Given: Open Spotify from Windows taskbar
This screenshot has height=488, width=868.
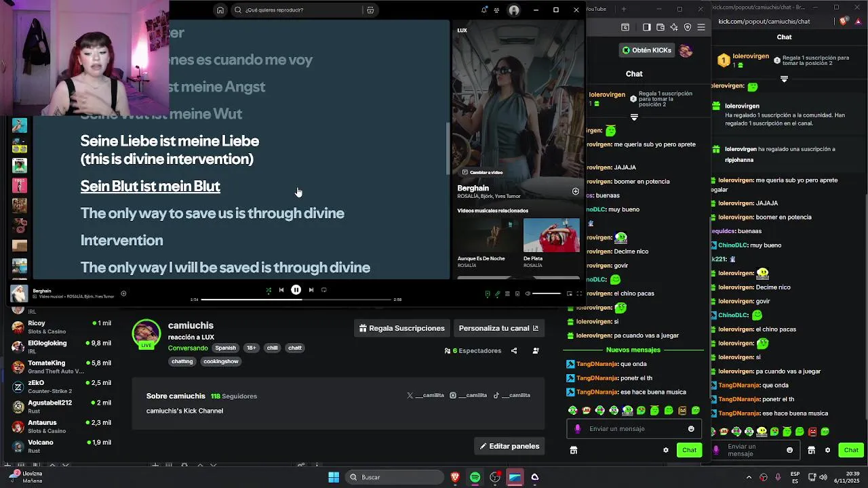Looking at the screenshot, I should click(475, 477).
